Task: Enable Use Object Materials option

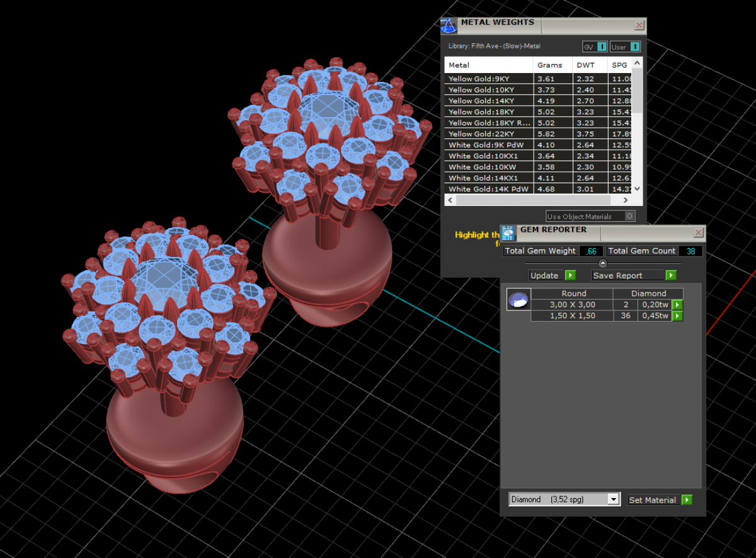Action: coord(629,216)
